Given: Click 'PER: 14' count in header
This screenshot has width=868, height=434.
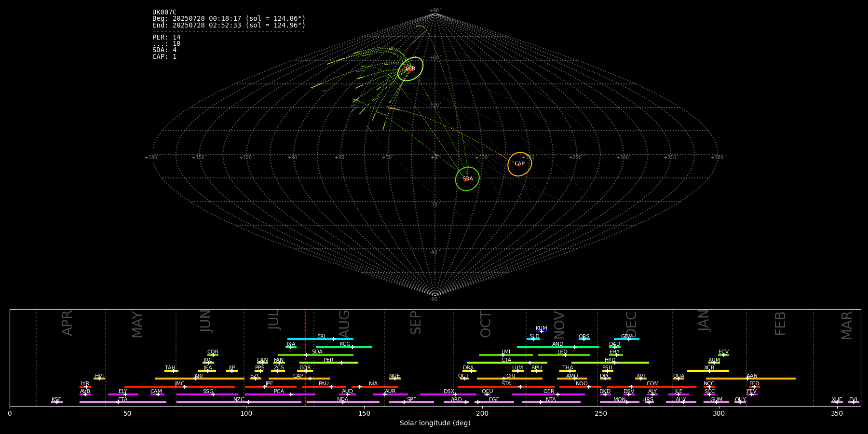Looking at the screenshot, I should coord(166,38).
